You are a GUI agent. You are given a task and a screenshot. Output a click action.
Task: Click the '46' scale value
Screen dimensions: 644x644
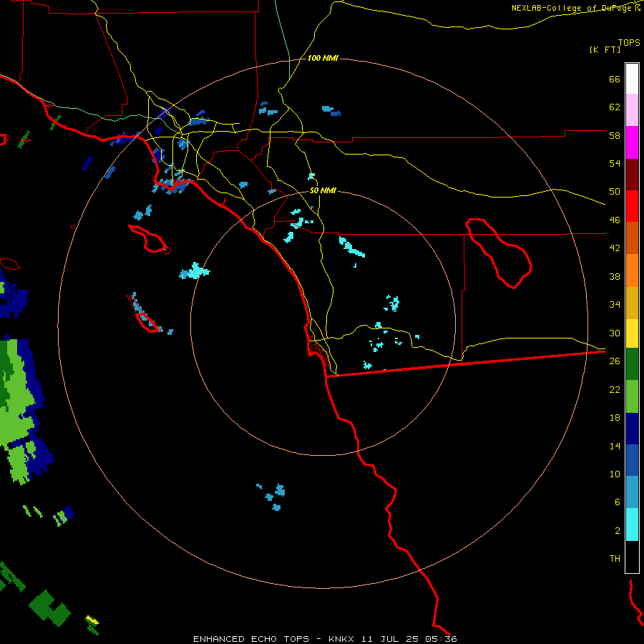point(615,220)
